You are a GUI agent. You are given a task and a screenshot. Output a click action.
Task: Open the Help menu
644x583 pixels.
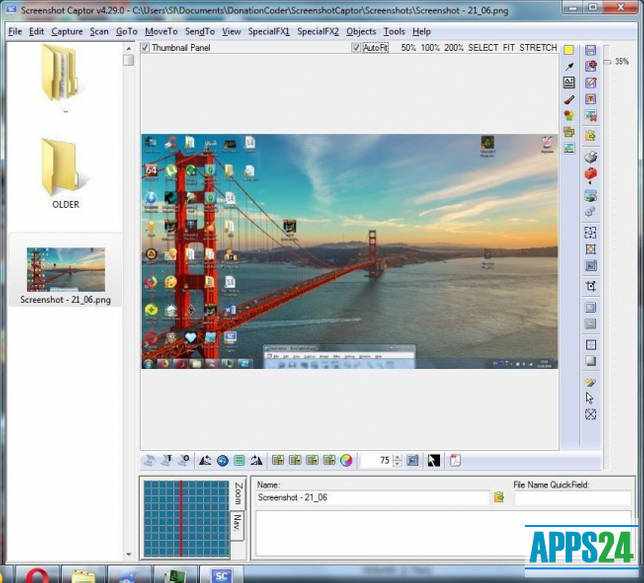click(421, 32)
